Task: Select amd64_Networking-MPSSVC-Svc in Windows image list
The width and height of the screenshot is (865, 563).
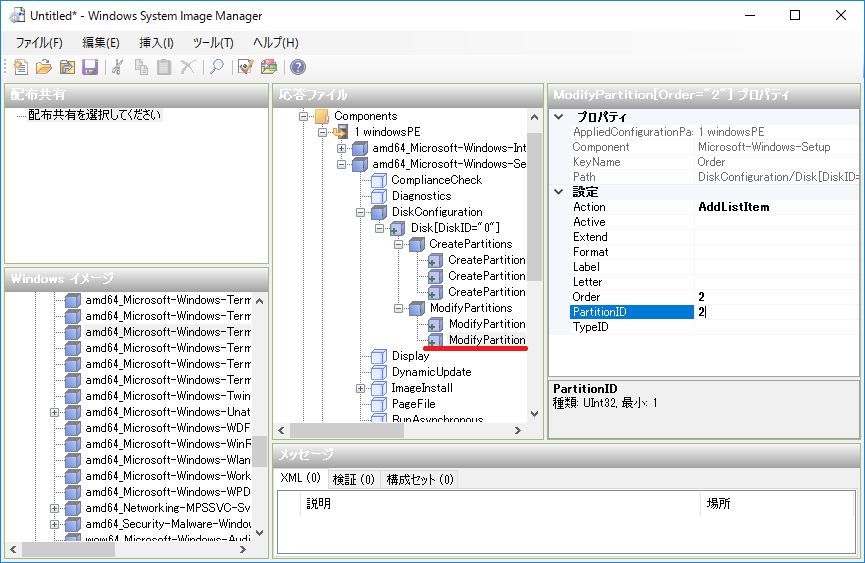Action: tap(167, 508)
